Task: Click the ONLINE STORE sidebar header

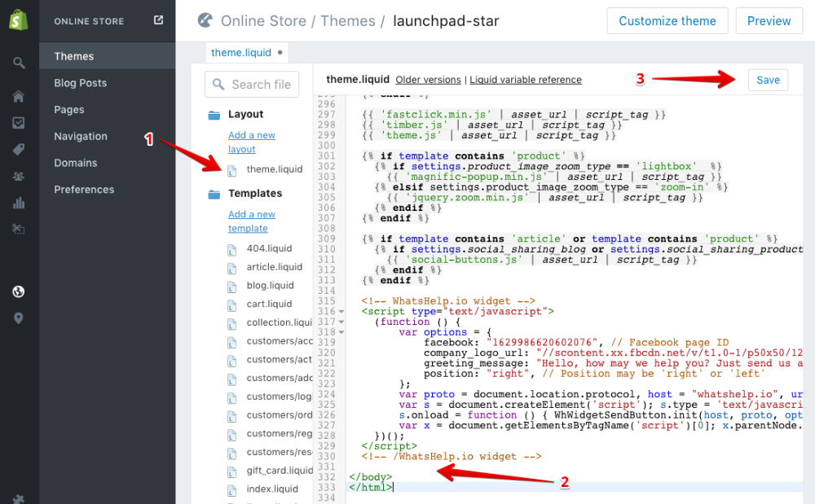Action: (x=89, y=21)
